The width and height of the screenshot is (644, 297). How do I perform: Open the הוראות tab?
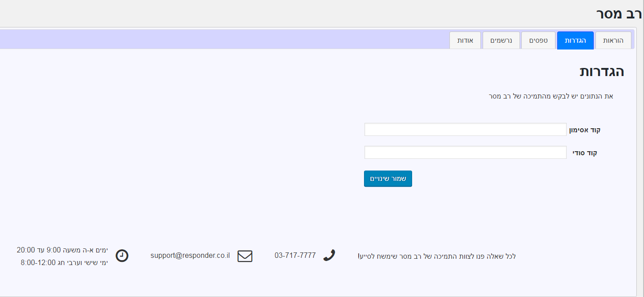pos(613,40)
